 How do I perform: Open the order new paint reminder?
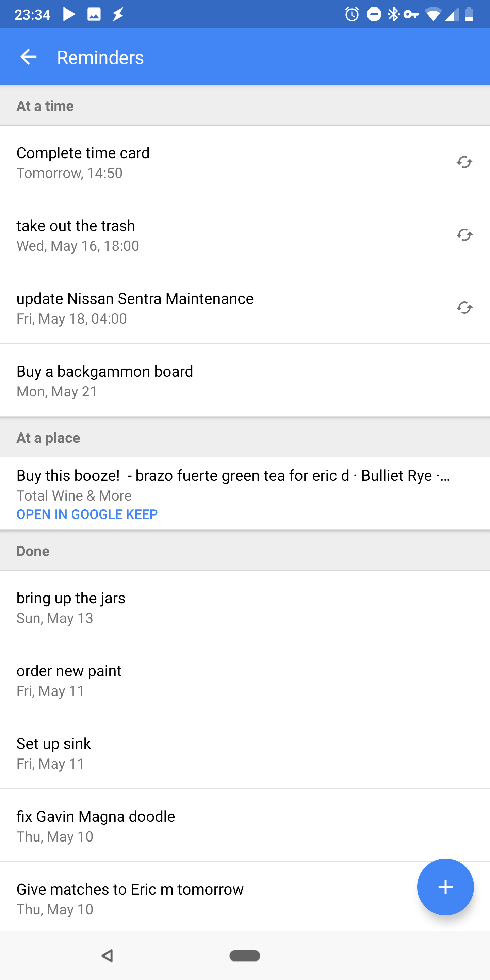coord(190,680)
